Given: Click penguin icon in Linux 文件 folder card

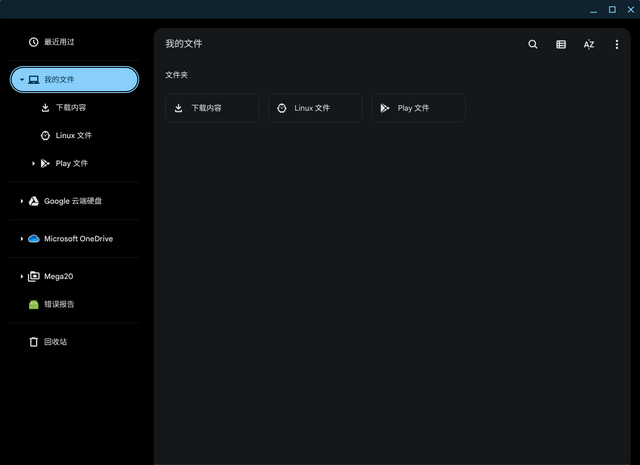Looking at the screenshot, I should (282, 108).
